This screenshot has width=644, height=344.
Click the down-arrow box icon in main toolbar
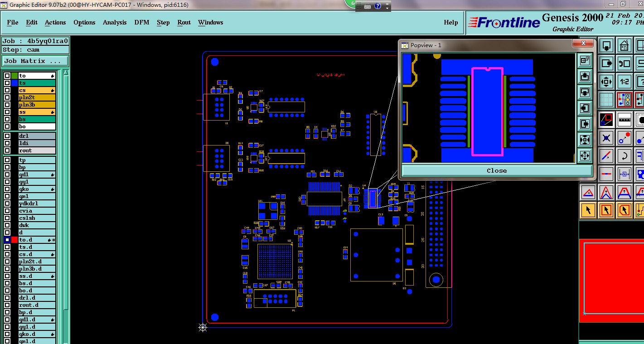coord(606,46)
